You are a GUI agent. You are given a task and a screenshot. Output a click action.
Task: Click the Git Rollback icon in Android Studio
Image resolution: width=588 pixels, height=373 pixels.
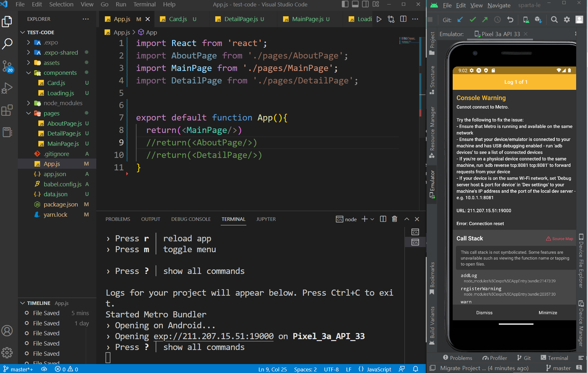tap(510, 20)
